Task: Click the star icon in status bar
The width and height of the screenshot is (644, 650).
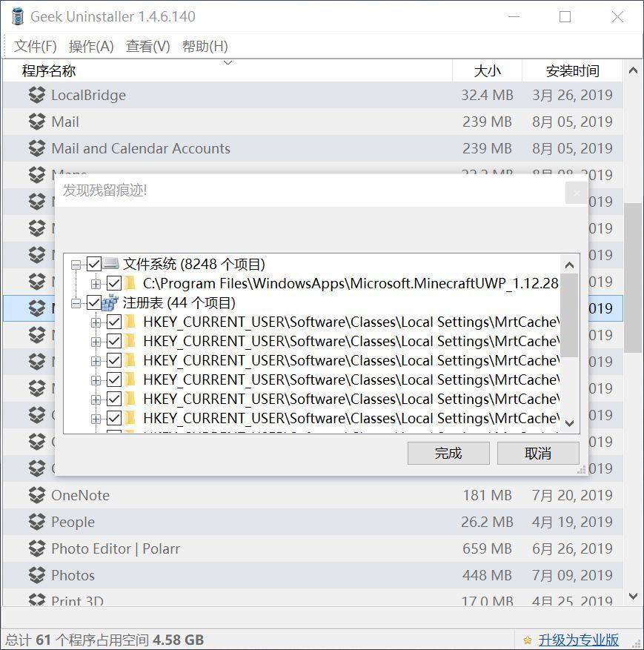Action: click(528, 640)
